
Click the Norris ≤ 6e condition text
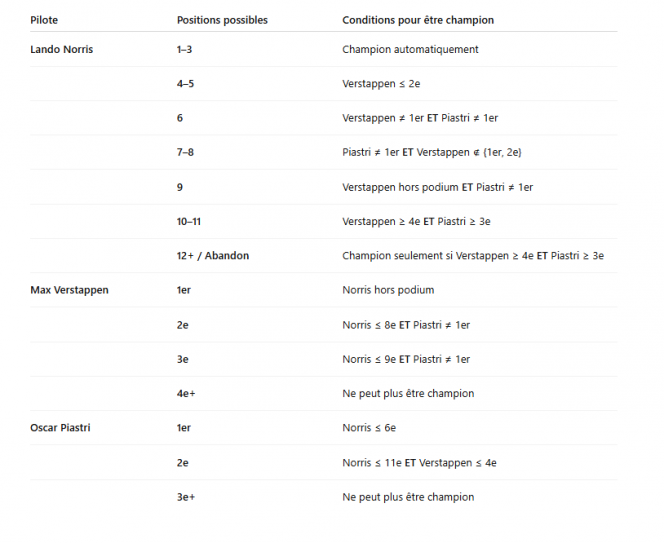coord(369,428)
